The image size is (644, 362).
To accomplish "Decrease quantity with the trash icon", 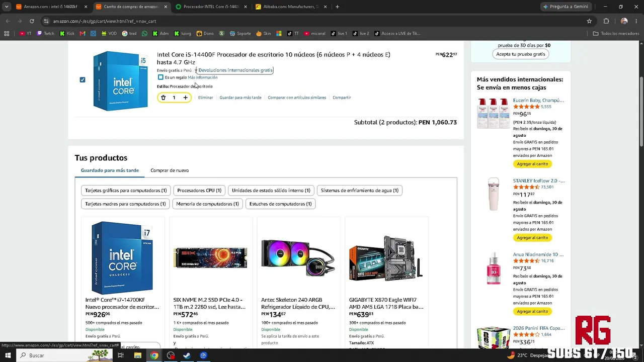I will [x=163, y=98].
